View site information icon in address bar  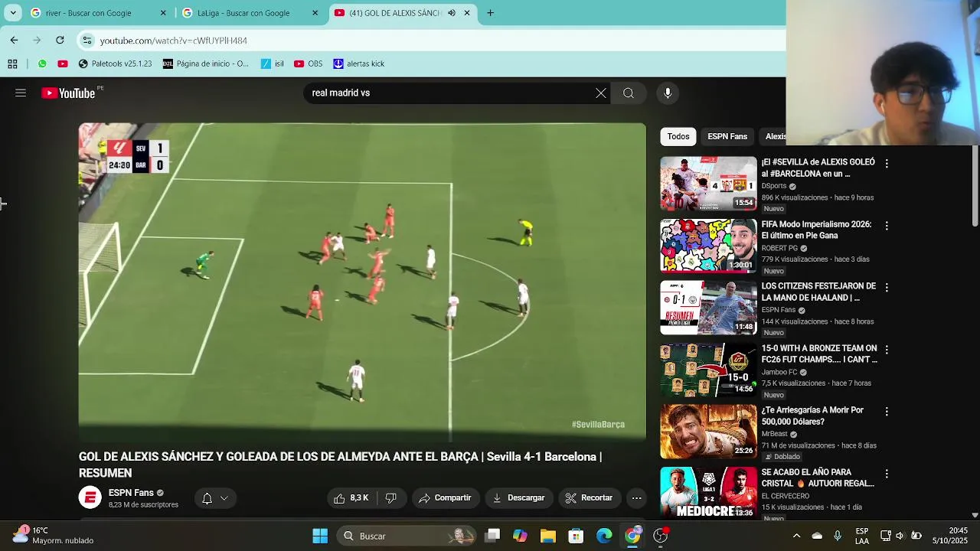tap(87, 40)
